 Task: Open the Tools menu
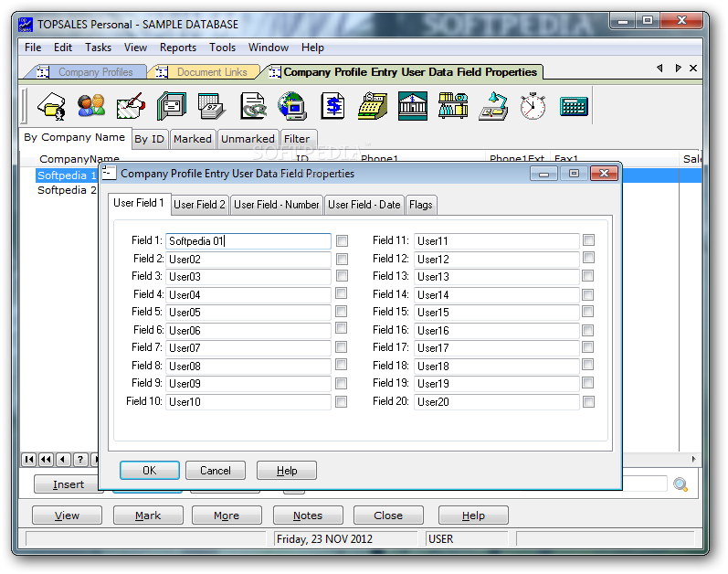coord(222,48)
